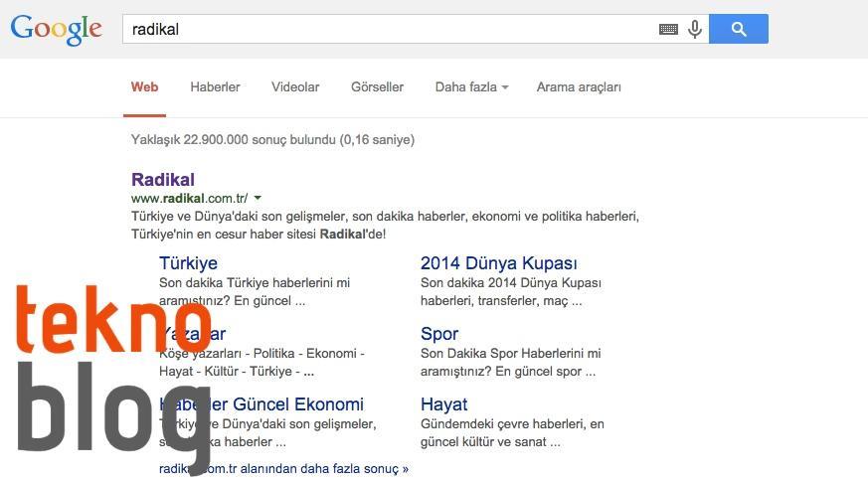Click the Google logo
The height and width of the screenshot is (480, 868).
(x=57, y=29)
